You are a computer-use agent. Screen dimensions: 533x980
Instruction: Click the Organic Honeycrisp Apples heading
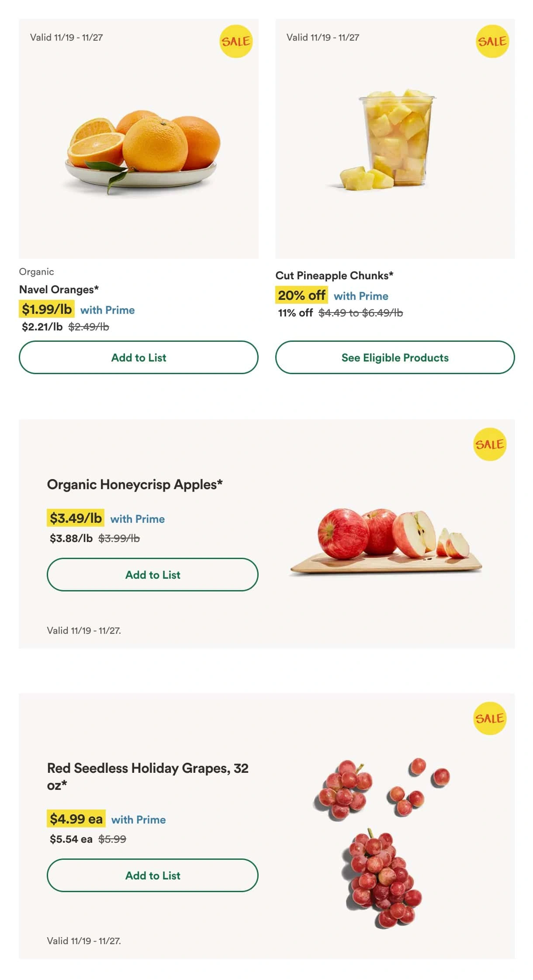135,484
